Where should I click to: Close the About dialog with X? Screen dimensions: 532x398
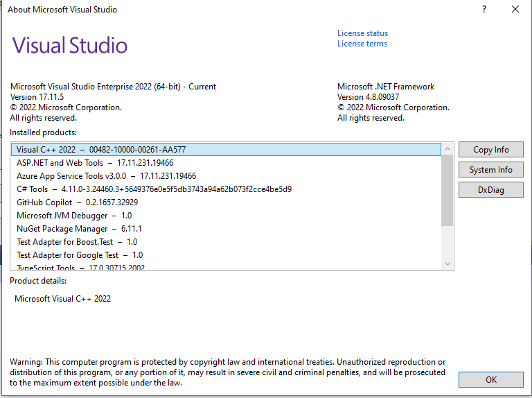pyautogui.click(x=515, y=10)
